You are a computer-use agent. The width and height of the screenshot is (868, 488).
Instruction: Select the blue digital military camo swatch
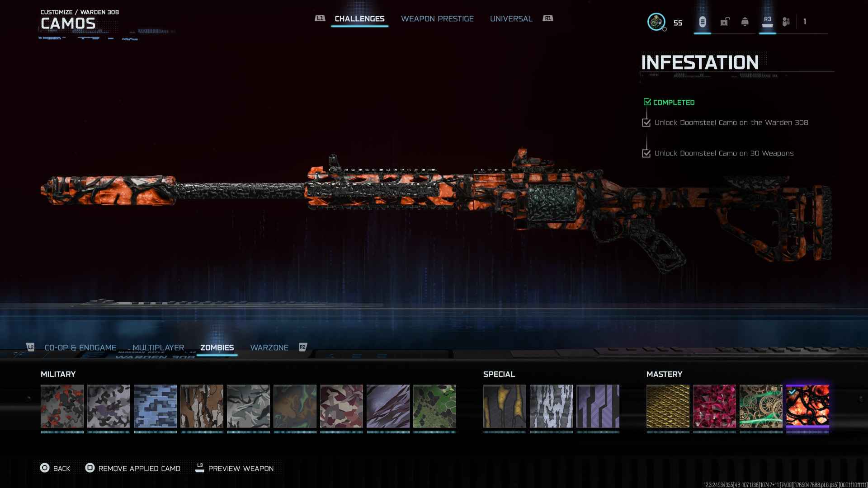(x=155, y=406)
